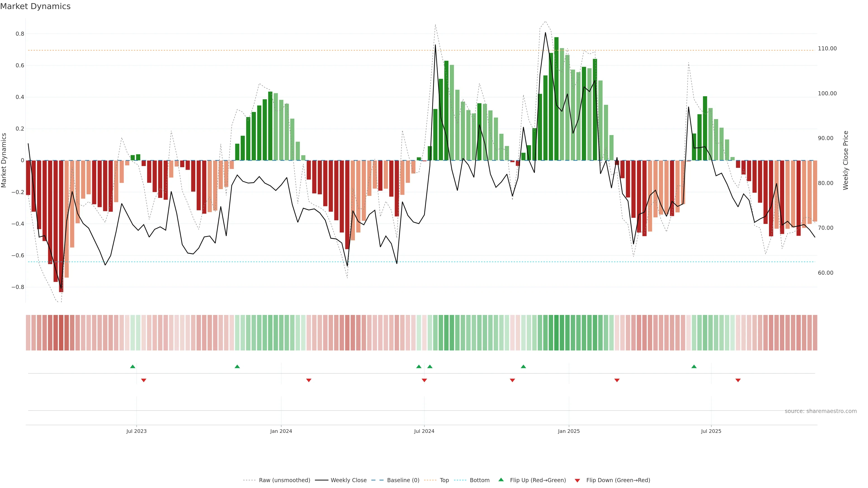The image size is (868, 488).
Task: Click the red flip-down marker after Jan 2024
Action: pyautogui.click(x=309, y=380)
